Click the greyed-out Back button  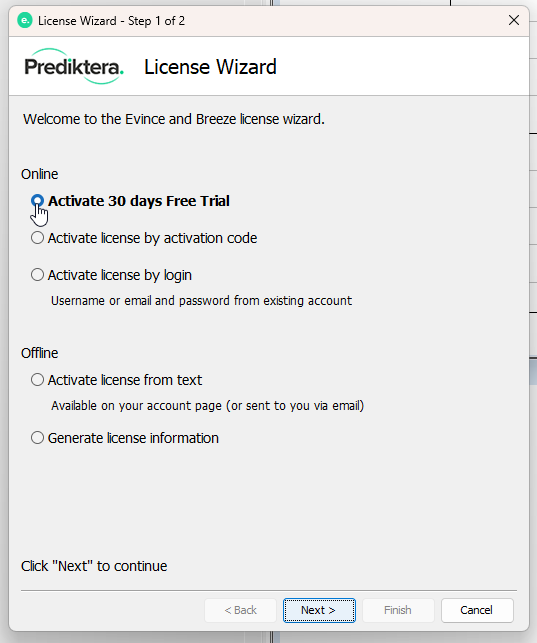240,610
